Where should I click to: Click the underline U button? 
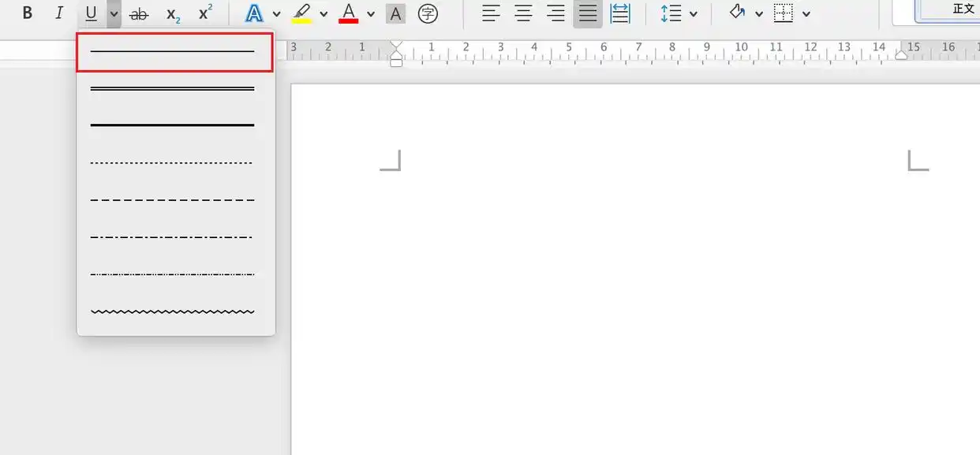pos(91,13)
